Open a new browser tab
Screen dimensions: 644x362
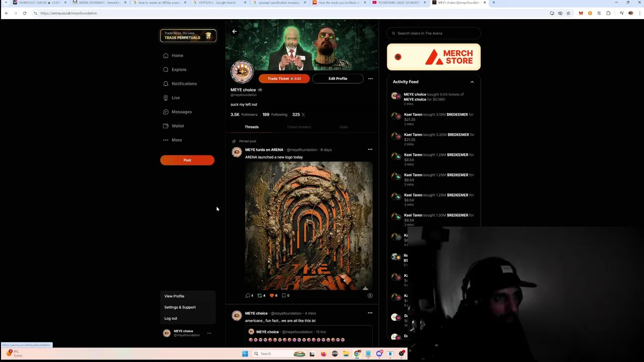[494, 3]
